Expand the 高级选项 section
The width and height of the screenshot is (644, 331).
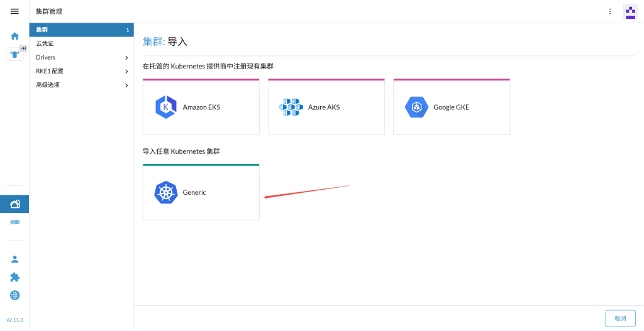click(82, 85)
